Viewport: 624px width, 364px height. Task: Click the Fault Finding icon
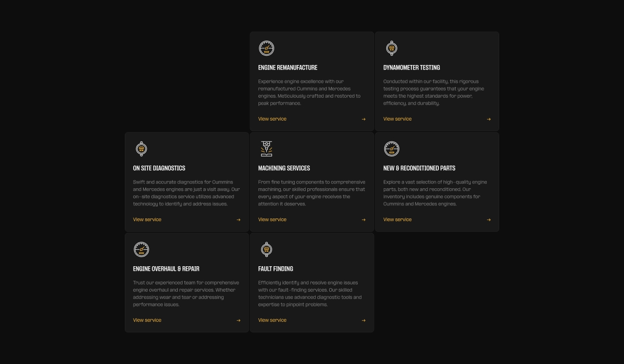(266, 250)
